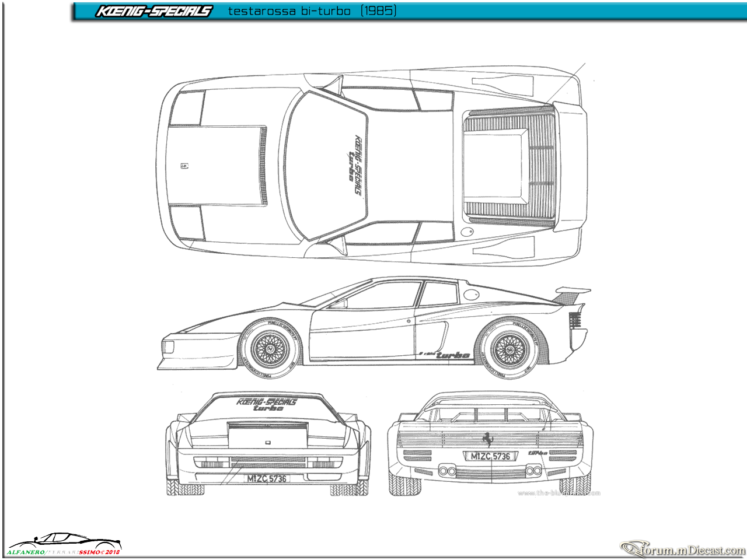
Task: Click Koenig-Specials lettering on top view roof
Action: coord(355,166)
